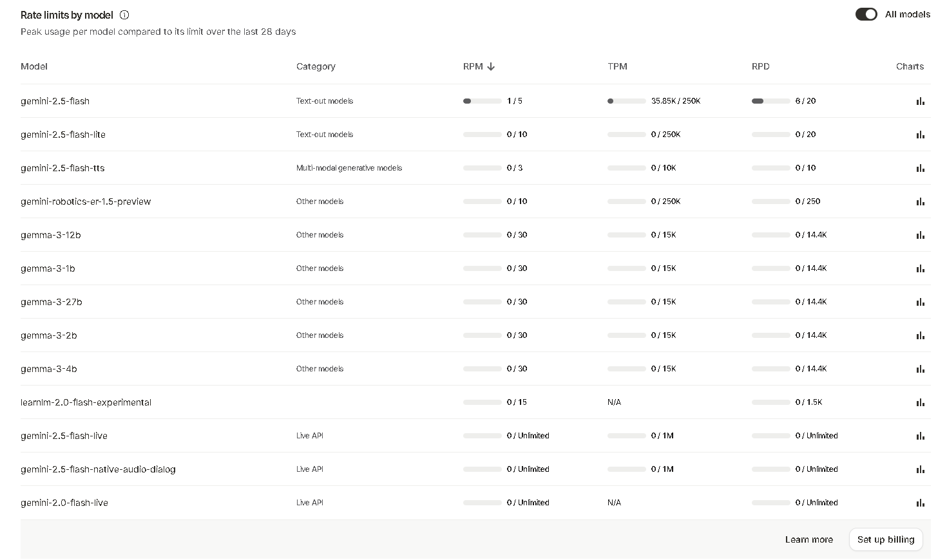
Task: Open chart icon in gemma-3-27b row
Action: pyautogui.click(x=920, y=302)
